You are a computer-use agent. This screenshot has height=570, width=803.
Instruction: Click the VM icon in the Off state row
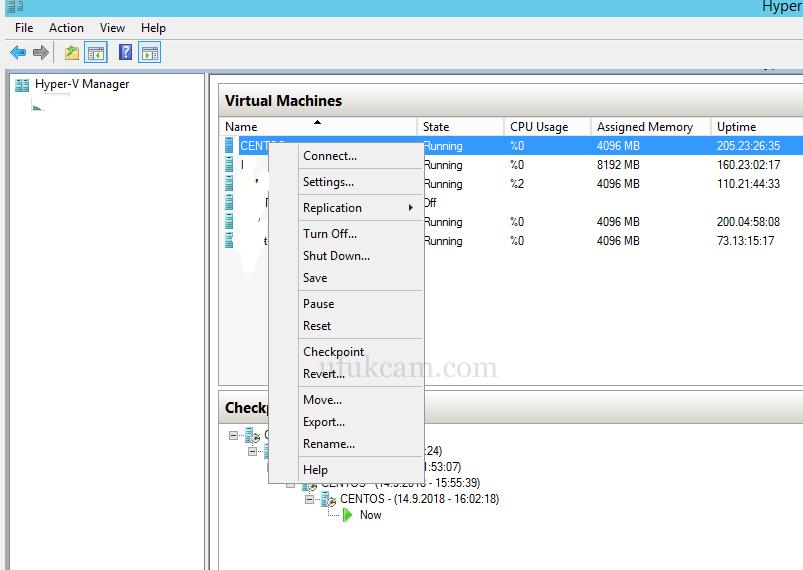[x=229, y=202]
